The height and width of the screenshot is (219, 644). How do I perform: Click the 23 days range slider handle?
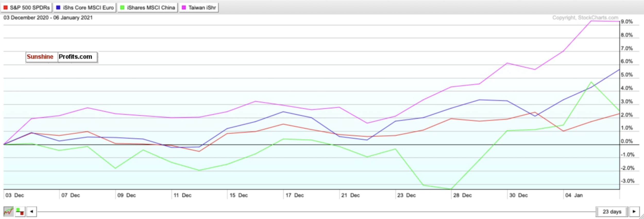tap(612, 212)
